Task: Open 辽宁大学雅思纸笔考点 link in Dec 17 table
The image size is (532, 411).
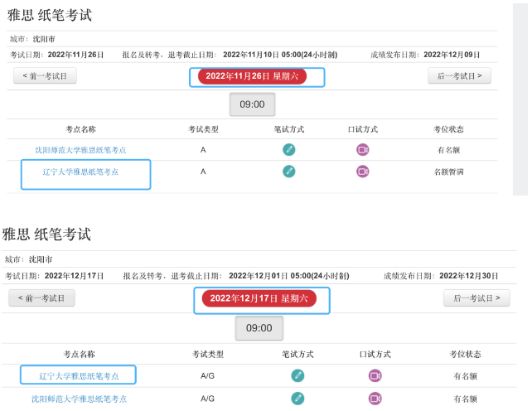Action: tap(79, 376)
